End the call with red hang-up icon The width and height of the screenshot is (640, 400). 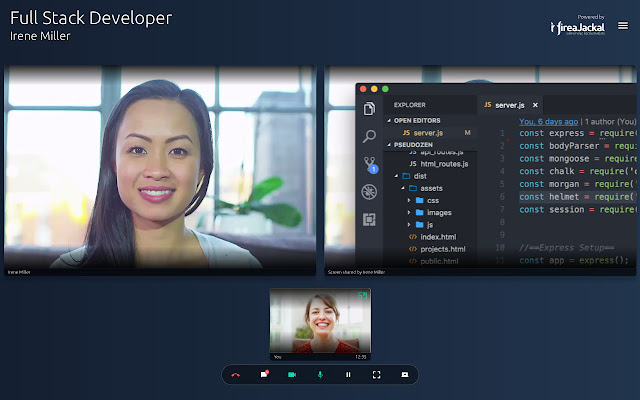(236, 375)
